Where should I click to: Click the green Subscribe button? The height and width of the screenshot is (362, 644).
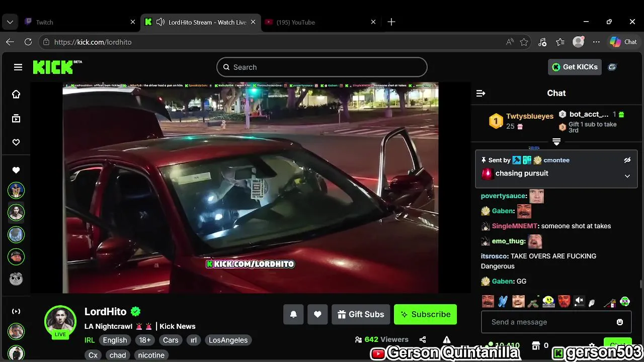coord(425,314)
